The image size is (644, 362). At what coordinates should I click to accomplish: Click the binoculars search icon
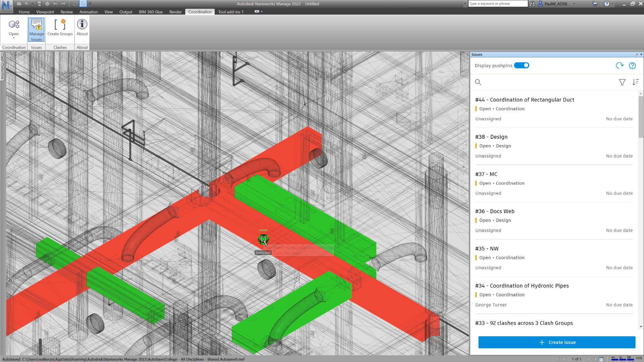pyautogui.click(x=532, y=4)
